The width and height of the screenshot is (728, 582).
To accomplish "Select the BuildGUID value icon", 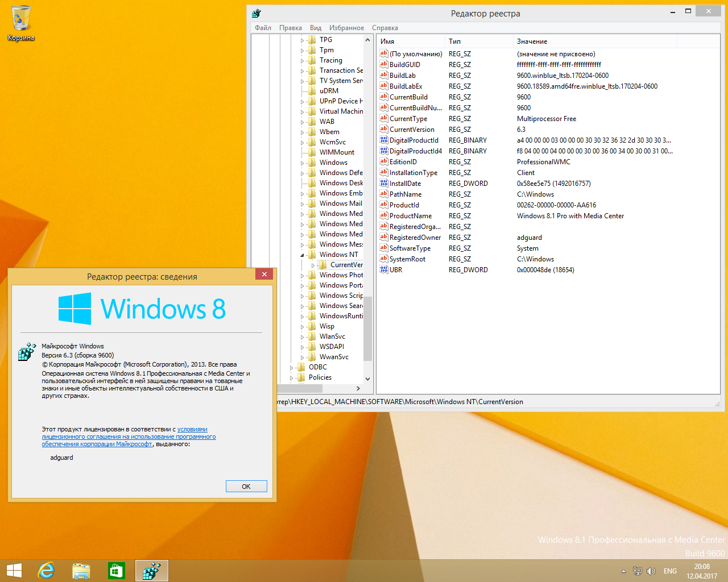I will click(383, 64).
